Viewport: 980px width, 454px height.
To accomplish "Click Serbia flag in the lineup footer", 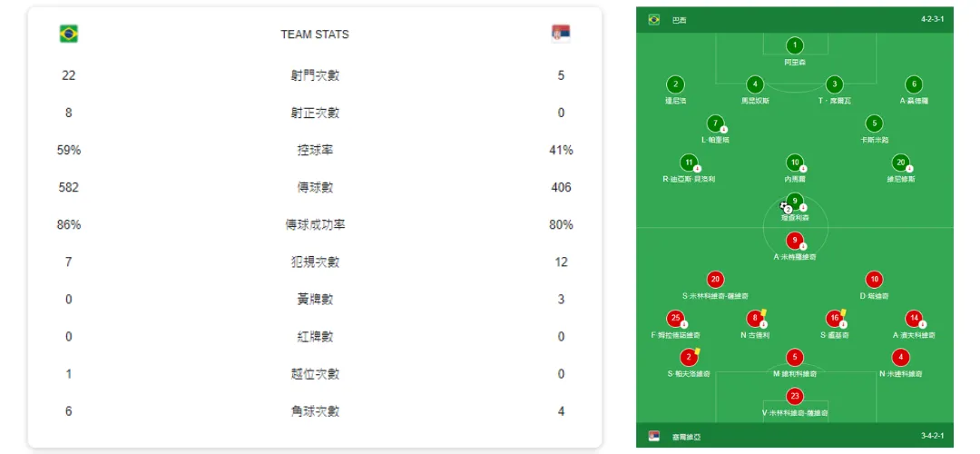I will (x=653, y=437).
